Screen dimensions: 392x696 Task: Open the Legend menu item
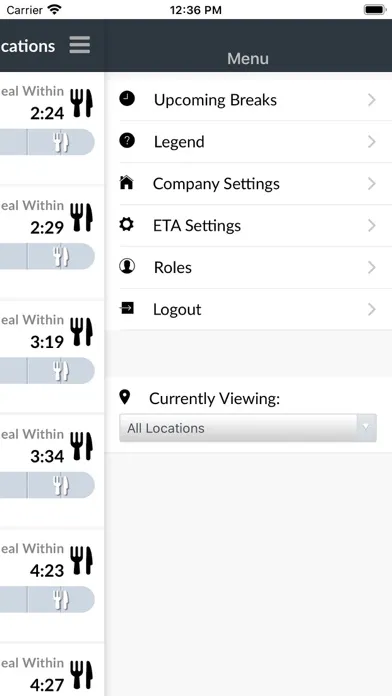pos(249,142)
